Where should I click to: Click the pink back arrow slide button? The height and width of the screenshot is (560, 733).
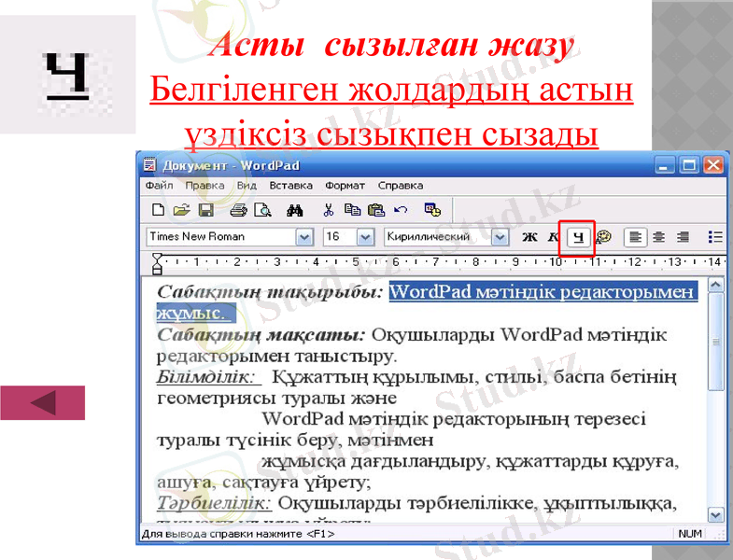(x=43, y=402)
